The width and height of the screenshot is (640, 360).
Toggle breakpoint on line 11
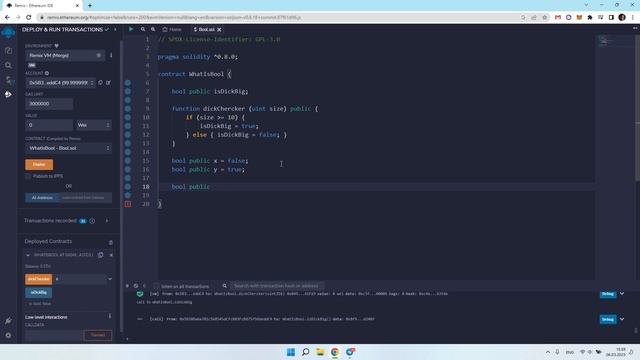[128, 126]
